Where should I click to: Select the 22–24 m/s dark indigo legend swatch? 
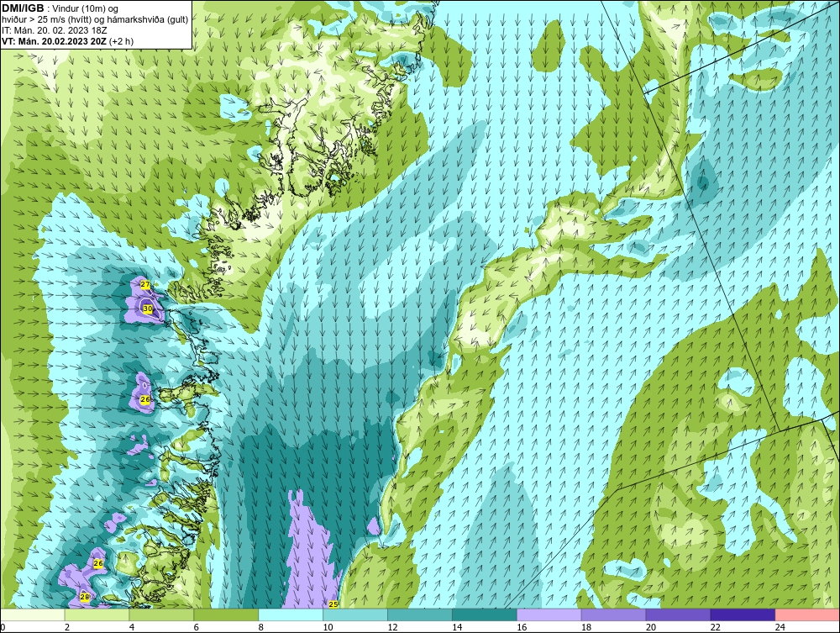tap(743, 615)
